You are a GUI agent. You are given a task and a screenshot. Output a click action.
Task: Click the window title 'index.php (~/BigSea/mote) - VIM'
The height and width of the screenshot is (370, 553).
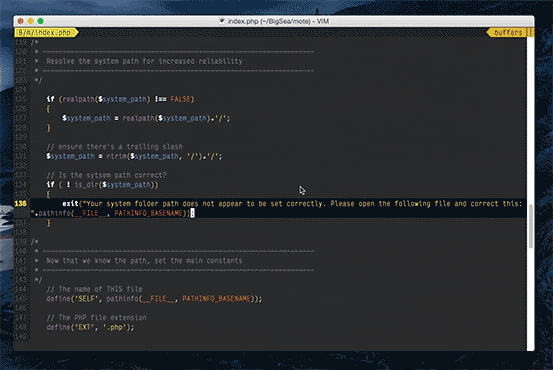tap(278, 21)
